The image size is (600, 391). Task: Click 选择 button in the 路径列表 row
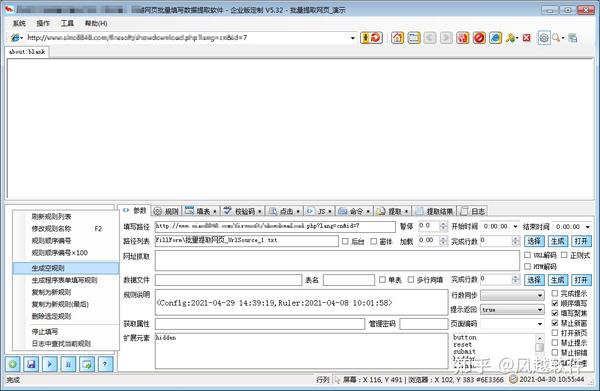click(534, 241)
